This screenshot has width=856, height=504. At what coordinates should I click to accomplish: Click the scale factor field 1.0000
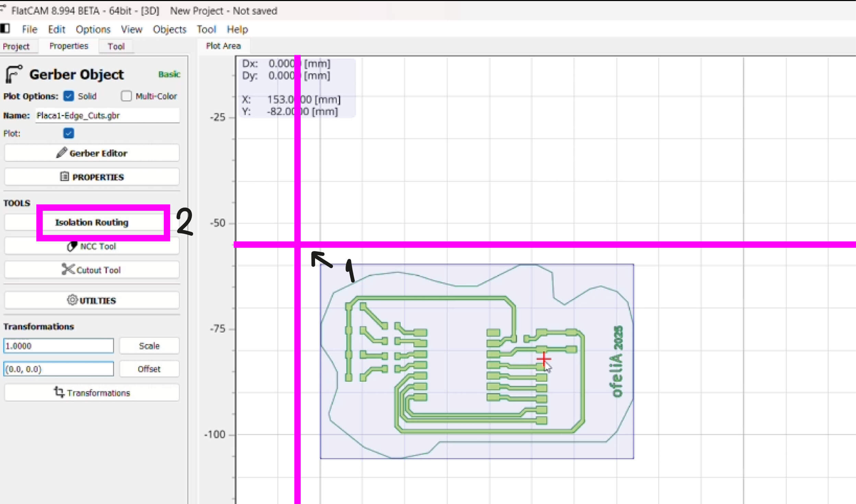59,346
